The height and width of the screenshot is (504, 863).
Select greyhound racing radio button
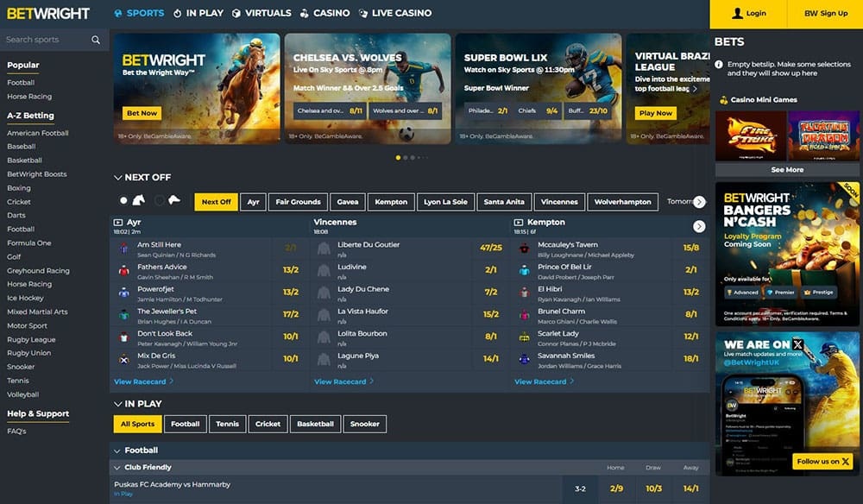159,201
